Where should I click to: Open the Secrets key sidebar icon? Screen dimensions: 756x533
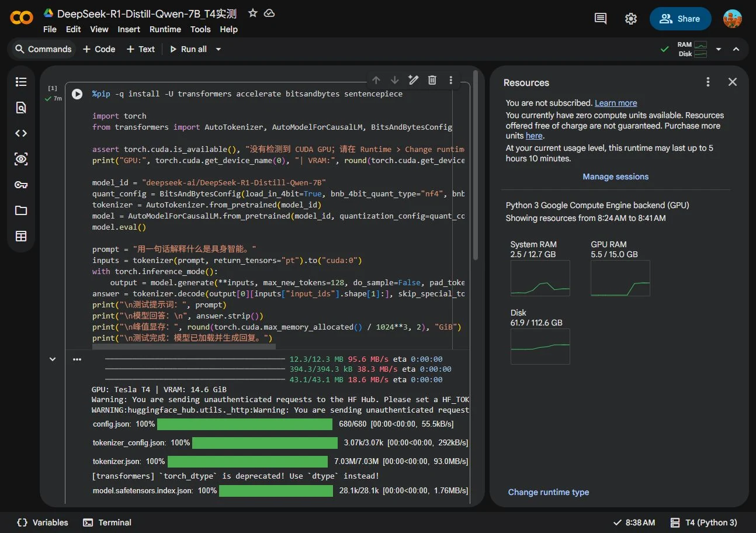click(21, 185)
